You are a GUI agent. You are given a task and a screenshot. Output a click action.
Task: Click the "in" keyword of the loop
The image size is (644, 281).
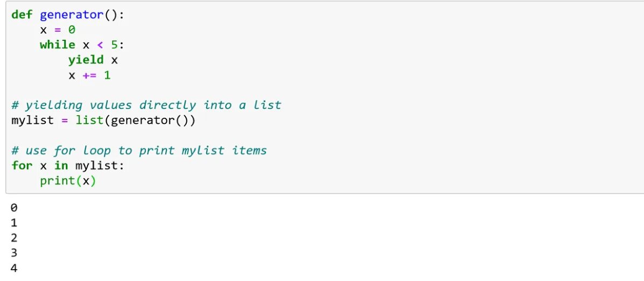(61, 165)
